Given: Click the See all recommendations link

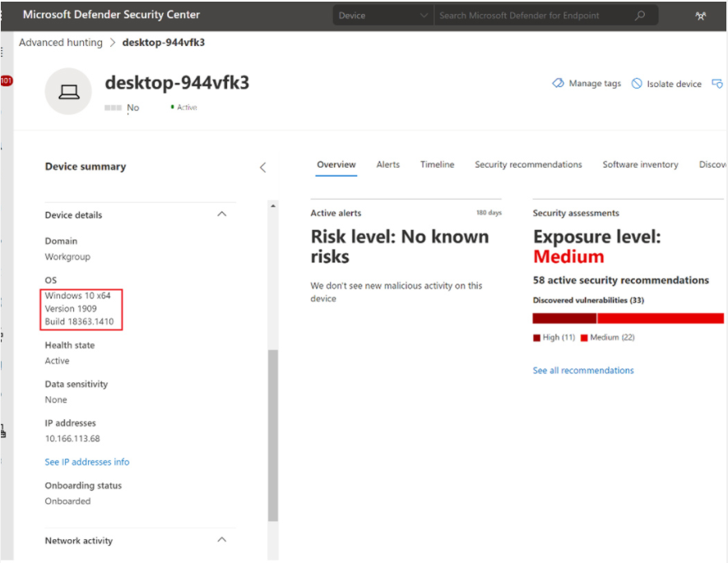Looking at the screenshot, I should coord(583,370).
